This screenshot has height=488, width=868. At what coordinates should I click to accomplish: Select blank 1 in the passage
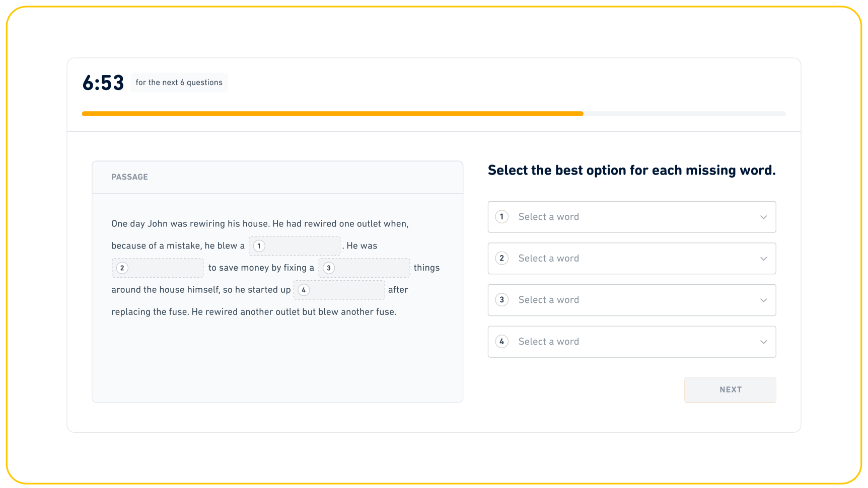tap(295, 246)
